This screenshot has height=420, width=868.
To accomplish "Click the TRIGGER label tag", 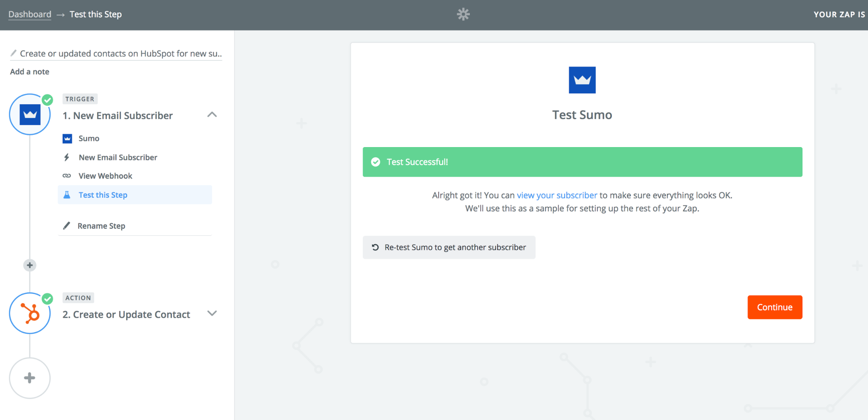I will (80, 99).
